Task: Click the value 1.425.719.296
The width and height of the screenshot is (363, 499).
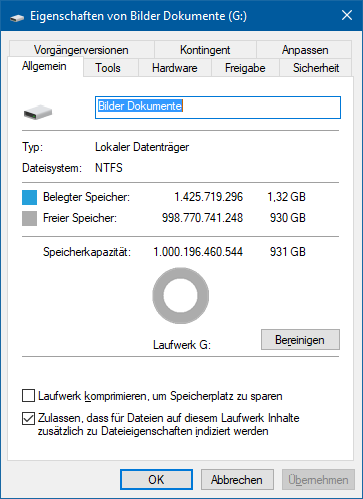Action: pyautogui.click(x=209, y=197)
